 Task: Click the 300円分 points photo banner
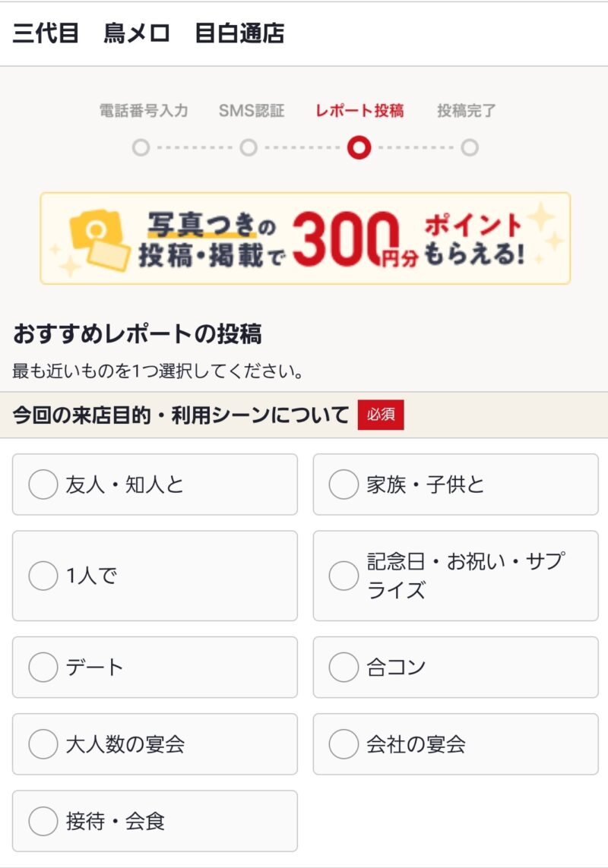[x=305, y=238]
